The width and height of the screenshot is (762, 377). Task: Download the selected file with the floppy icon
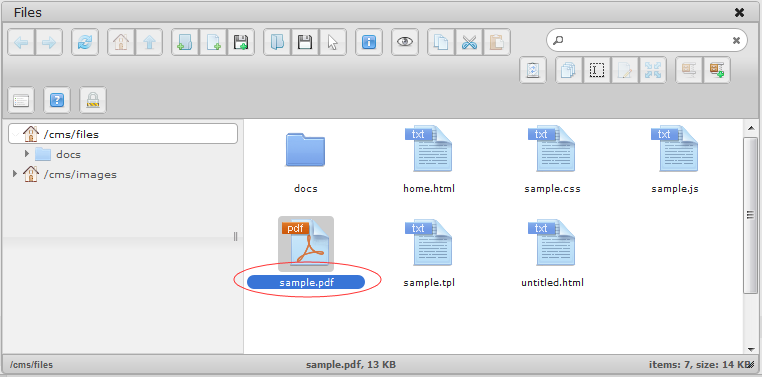pyautogui.click(x=305, y=42)
